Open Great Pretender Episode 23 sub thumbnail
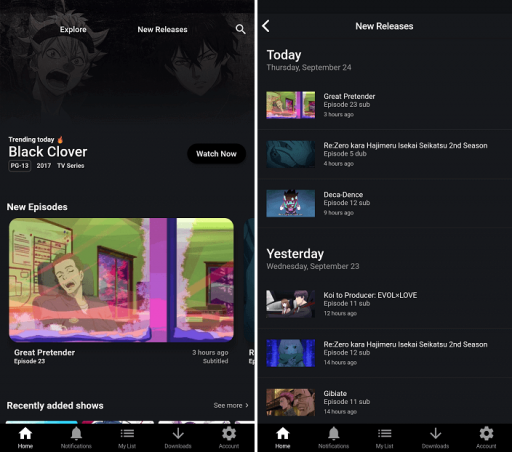 [x=291, y=105]
